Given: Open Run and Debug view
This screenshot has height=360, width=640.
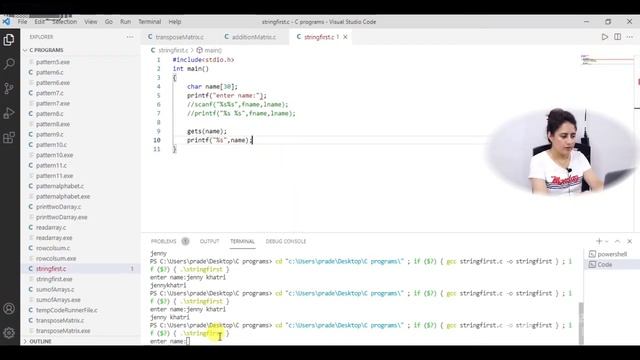Looking at the screenshot, I should (x=9, y=113).
